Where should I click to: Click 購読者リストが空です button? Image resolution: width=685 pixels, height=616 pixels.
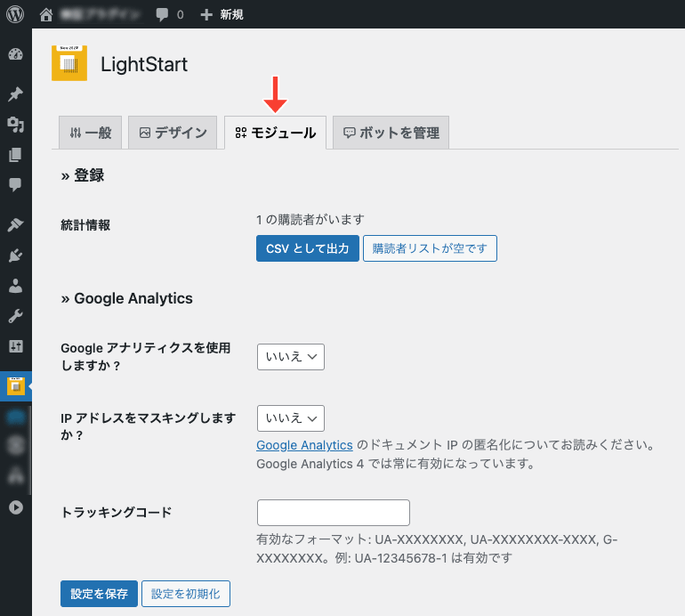click(x=430, y=248)
